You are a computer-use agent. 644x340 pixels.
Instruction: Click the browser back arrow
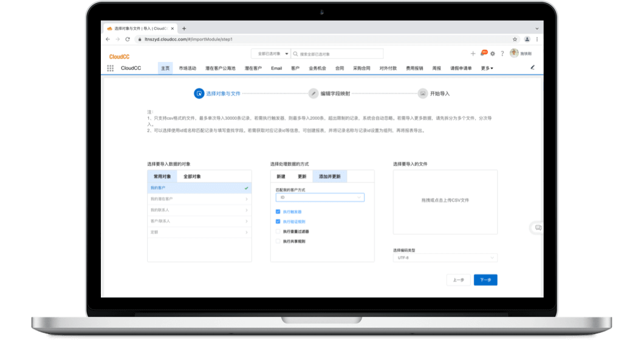(x=108, y=40)
